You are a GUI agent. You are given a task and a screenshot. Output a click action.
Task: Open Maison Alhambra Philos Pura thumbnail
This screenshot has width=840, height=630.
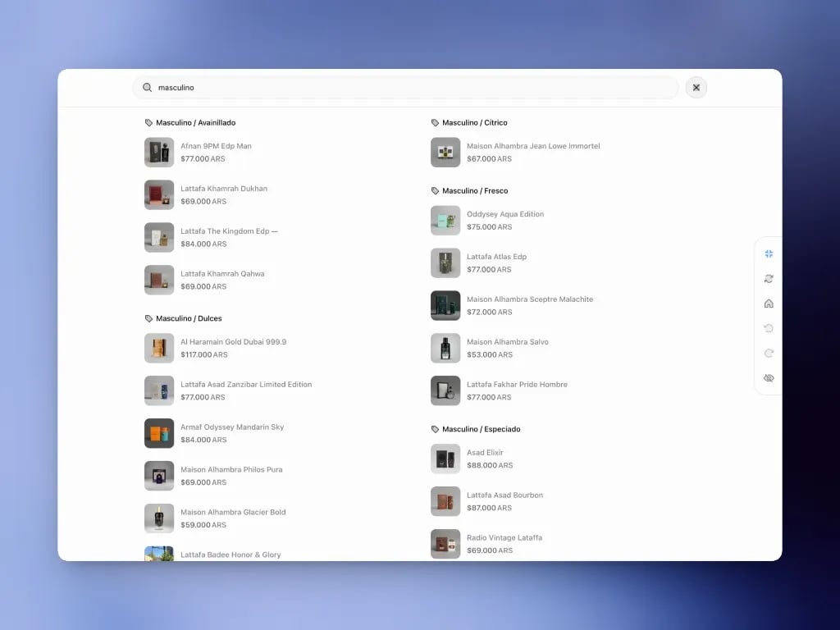coord(159,476)
